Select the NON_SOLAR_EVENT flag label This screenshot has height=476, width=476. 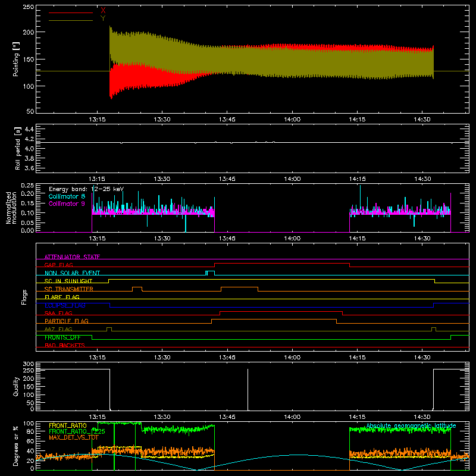click(72, 273)
